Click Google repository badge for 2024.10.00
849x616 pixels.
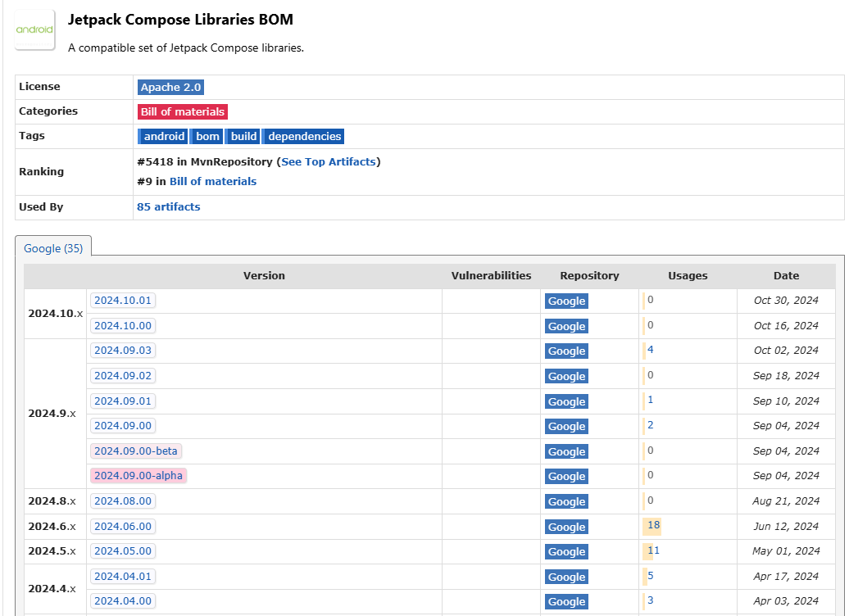(566, 326)
